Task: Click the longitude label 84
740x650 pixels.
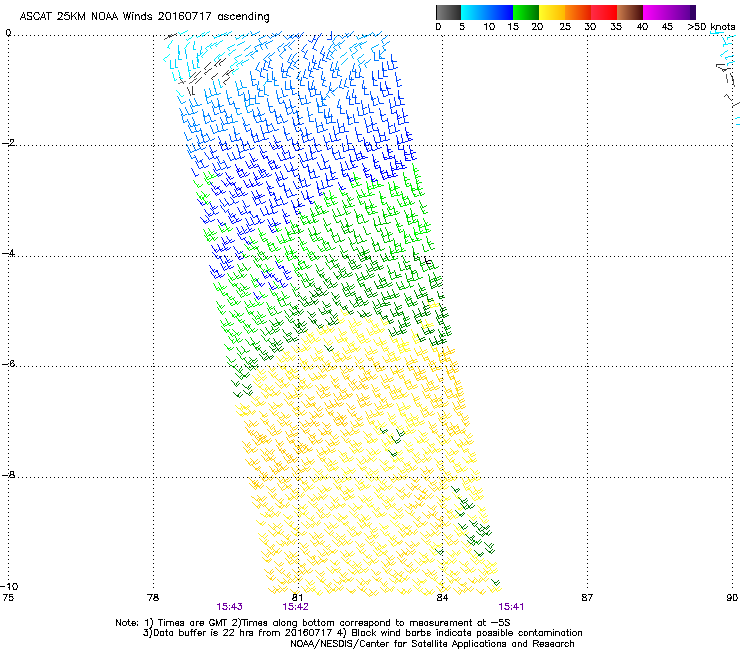Action: pyautogui.click(x=442, y=598)
